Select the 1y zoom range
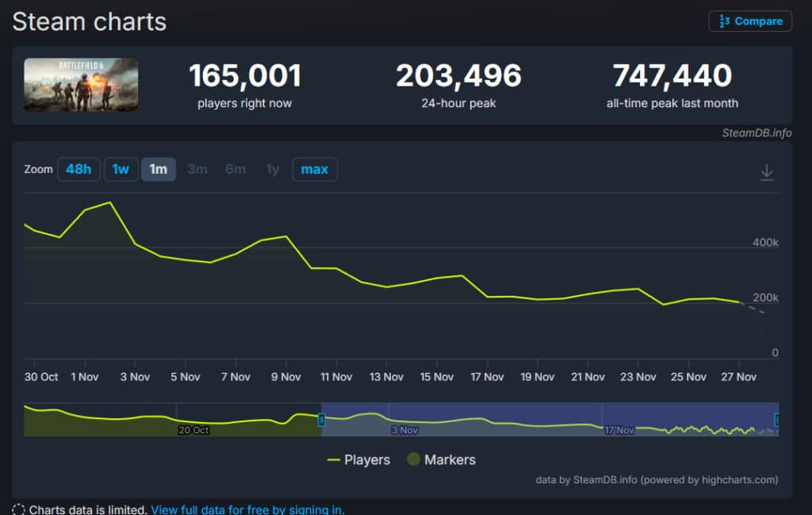This screenshot has width=812, height=515. pyautogui.click(x=271, y=169)
